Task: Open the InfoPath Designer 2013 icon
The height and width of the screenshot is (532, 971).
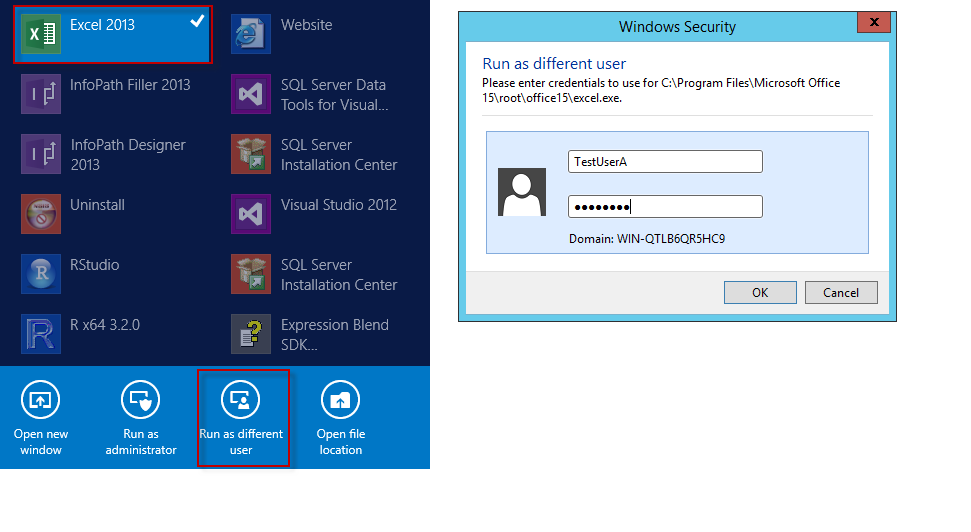Action: coord(41,154)
